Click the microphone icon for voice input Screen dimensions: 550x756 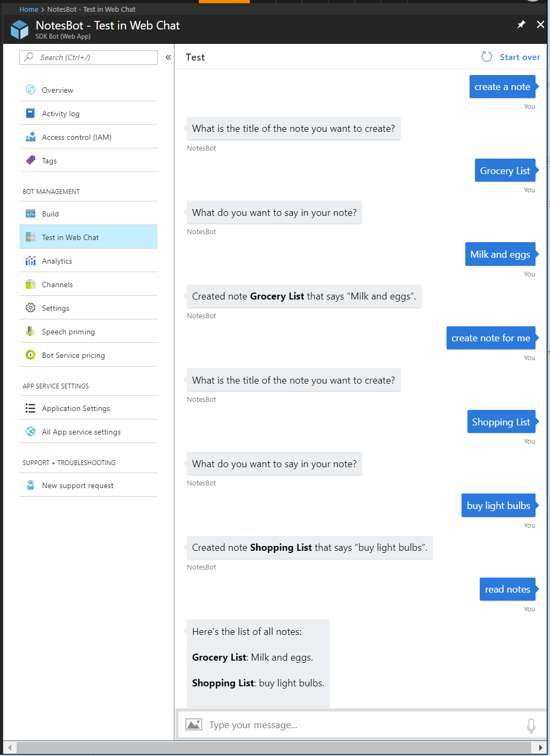(531, 724)
